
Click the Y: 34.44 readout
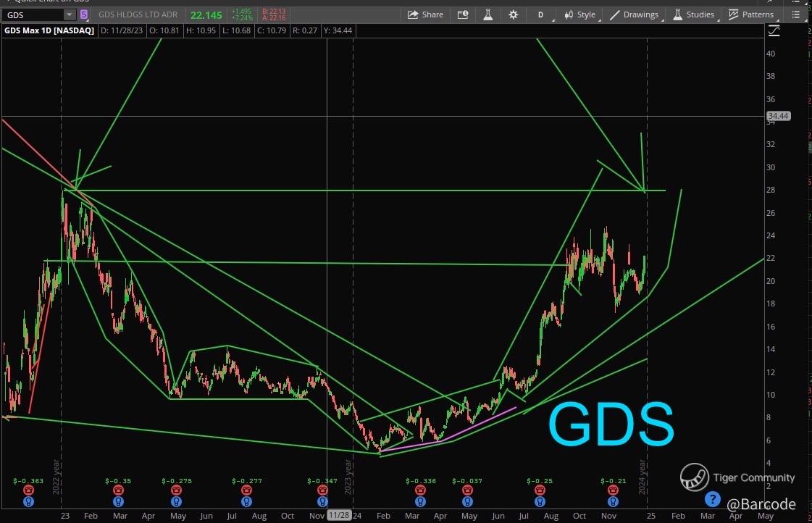338,30
